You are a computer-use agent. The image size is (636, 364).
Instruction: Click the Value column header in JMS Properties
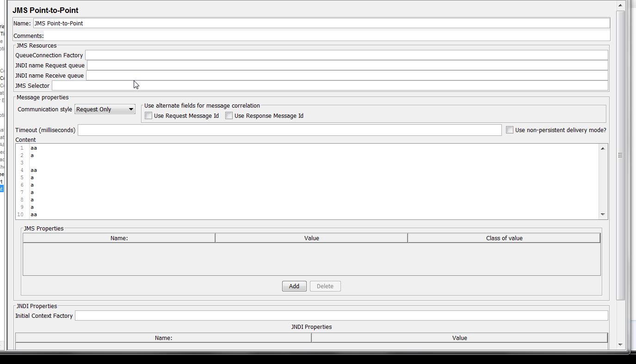[x=311, y=237]
